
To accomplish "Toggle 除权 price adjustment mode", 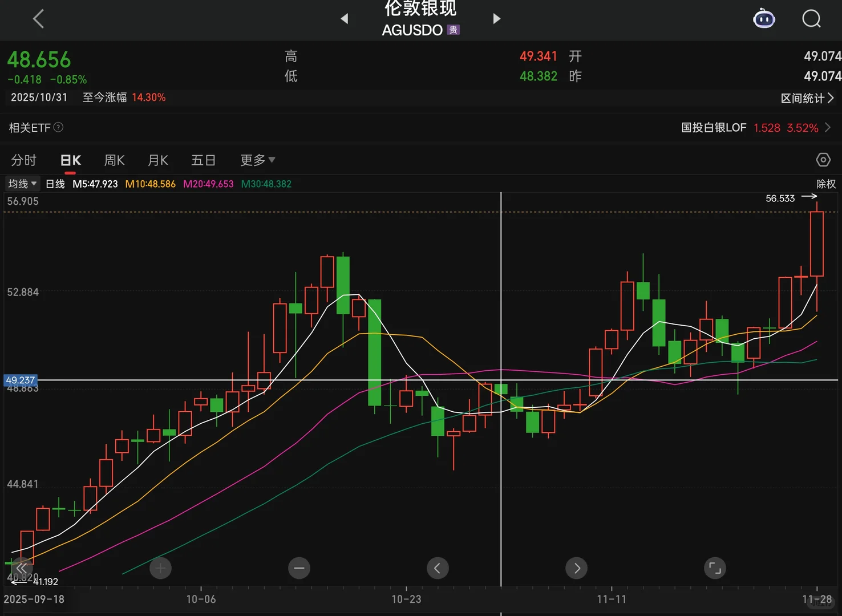I will 825,184.
